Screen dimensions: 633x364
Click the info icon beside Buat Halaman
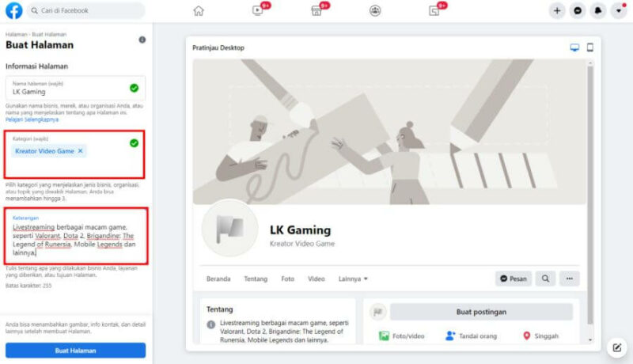pos(142,40)
